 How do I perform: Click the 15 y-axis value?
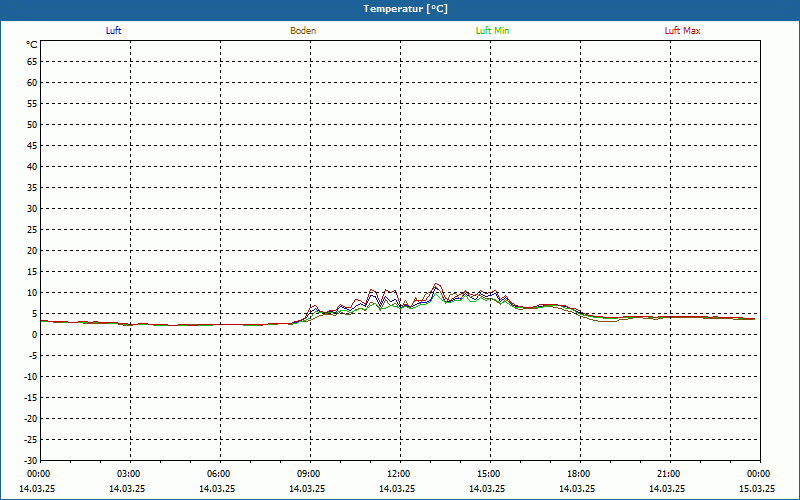point(32,272)
